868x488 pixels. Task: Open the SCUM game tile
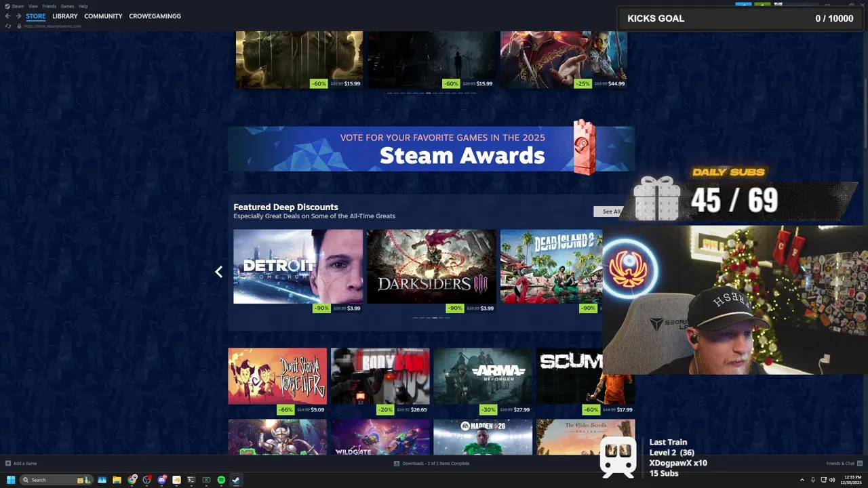[x=570, y=376]
